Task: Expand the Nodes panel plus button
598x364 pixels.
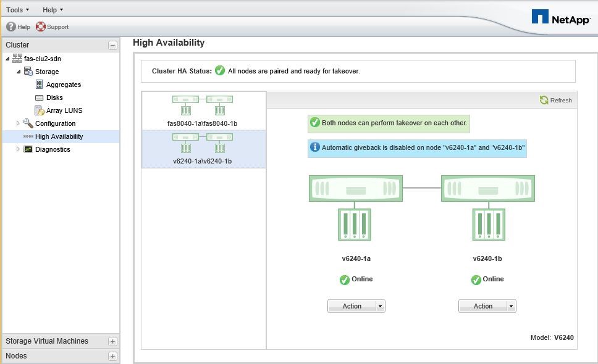Action: 112,357
